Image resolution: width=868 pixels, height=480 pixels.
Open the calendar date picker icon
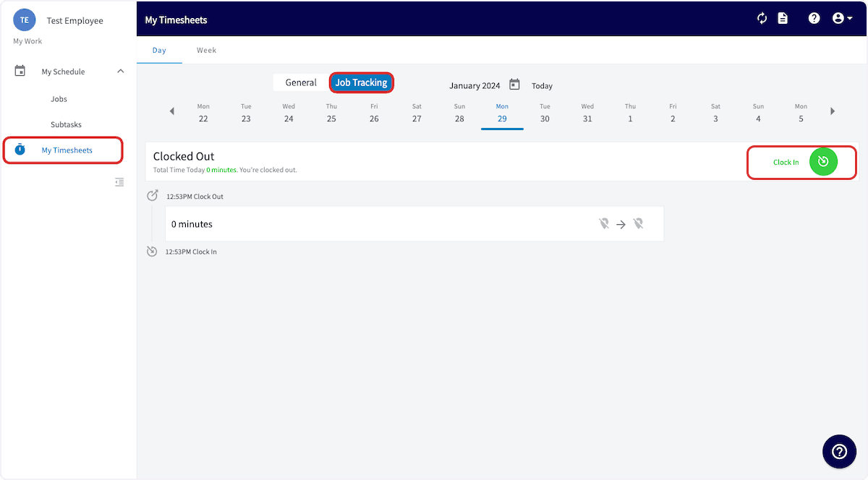coord(514,85)
